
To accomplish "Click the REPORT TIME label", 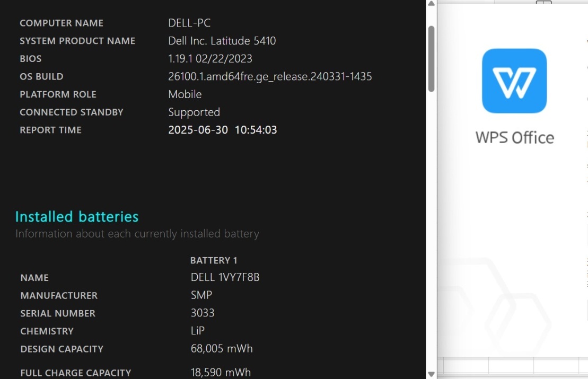I will (x=50, y=130).
